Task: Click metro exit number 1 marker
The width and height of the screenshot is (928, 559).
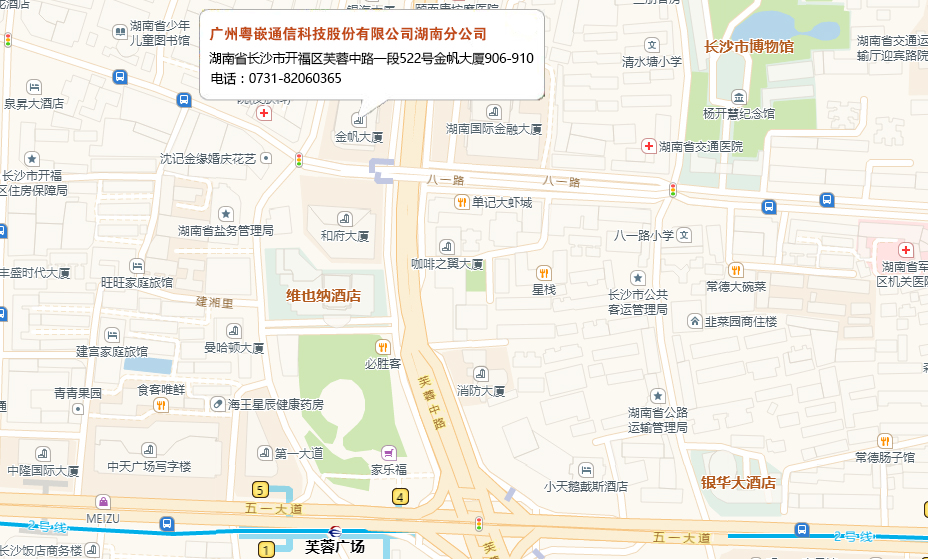Action: coord(266,550)
